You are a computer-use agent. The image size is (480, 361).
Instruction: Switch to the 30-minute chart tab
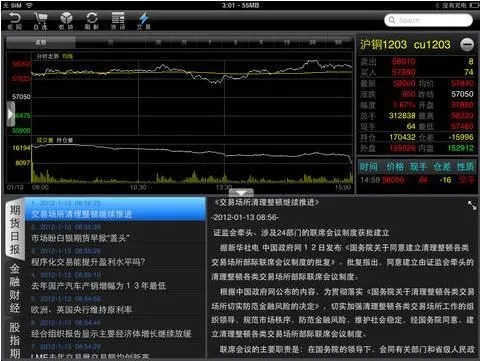click(x=312, y=43)
